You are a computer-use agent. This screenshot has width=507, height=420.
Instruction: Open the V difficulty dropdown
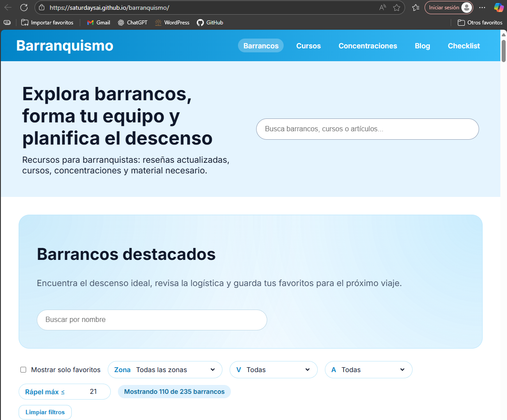pos(273,370)
